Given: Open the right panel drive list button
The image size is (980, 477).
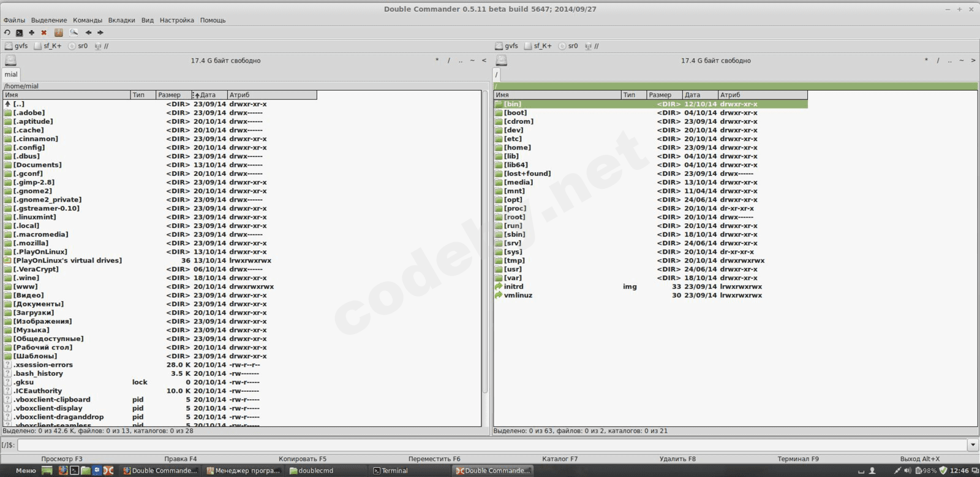Looking at the screenshot, I should click(x=501, y=61).
